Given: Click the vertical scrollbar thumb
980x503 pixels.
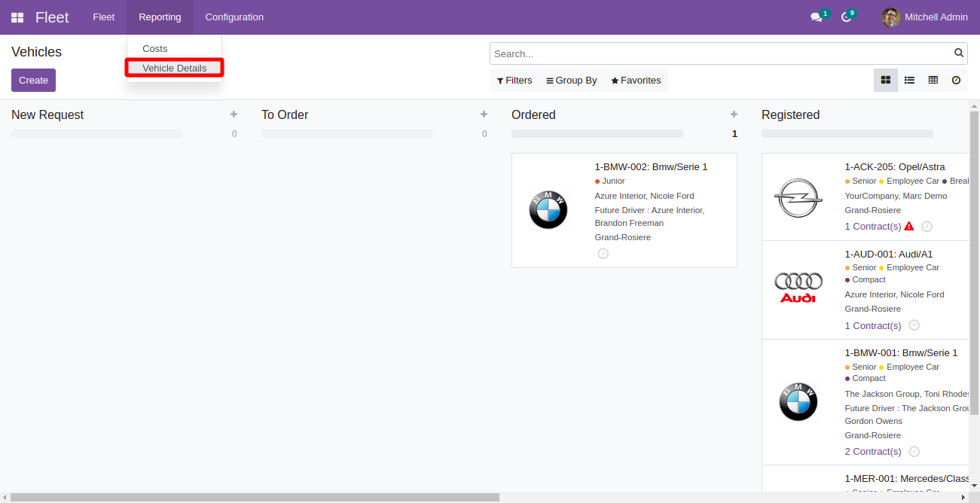Looking at the screenshot, I should point(974,263).
